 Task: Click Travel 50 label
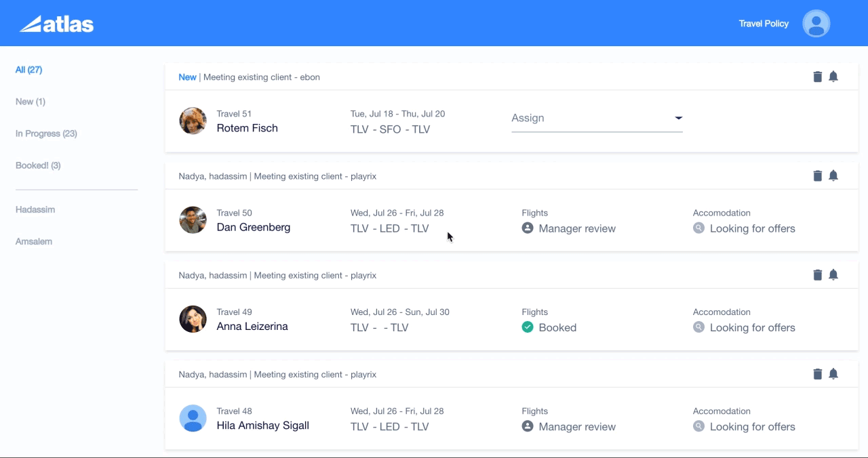[234, 213]
